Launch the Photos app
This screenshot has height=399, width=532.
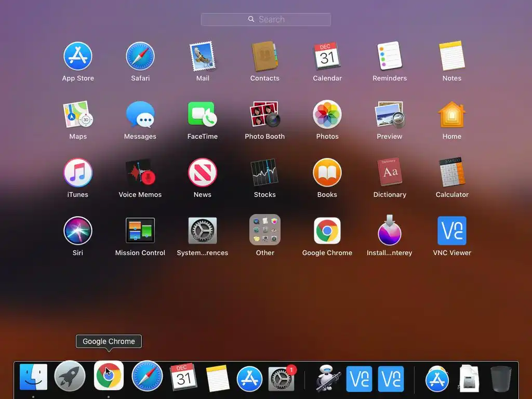[327, 115]
